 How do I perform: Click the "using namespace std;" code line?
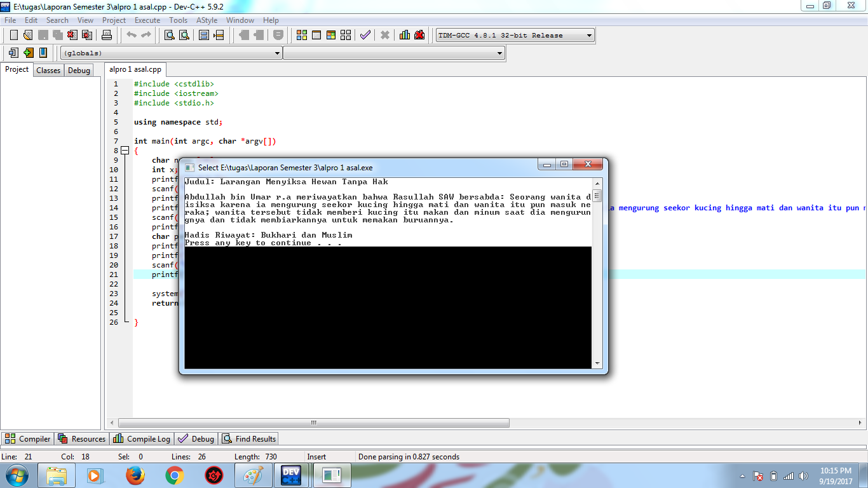pos(179,122)
